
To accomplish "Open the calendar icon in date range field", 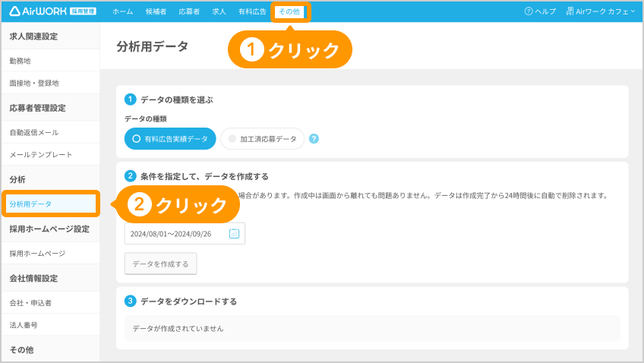I will coord(234,234).
